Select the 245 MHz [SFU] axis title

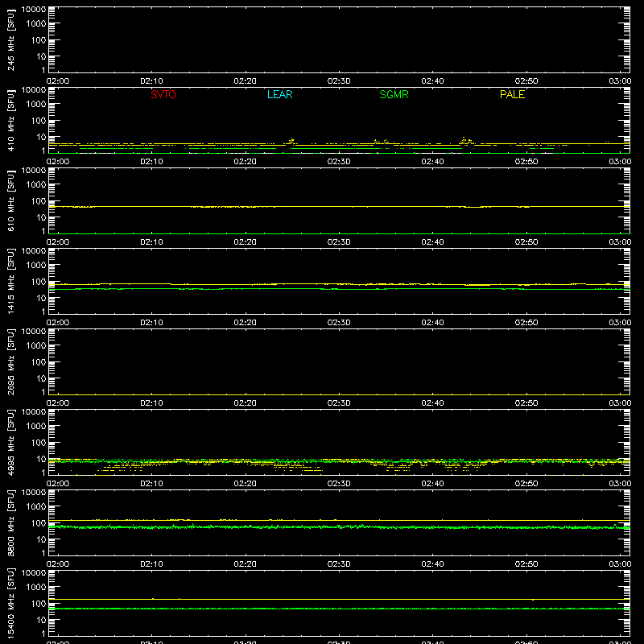coord(10,40)
